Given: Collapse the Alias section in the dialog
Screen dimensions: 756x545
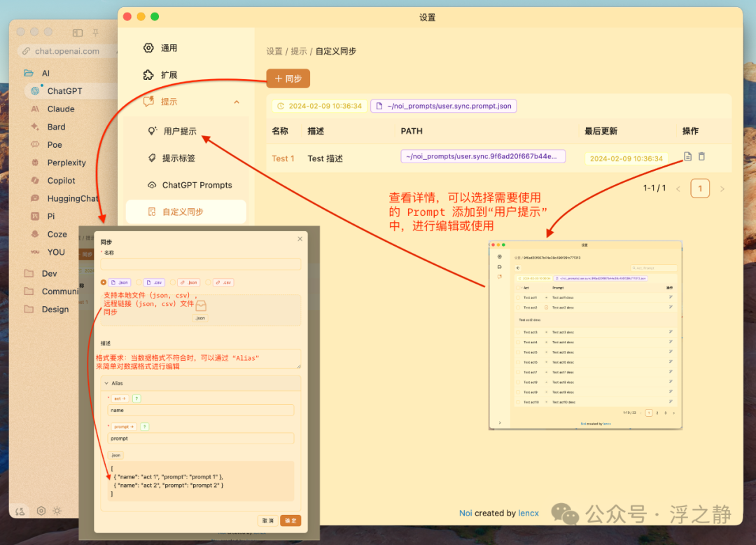Looking at the screenshot, I should click(106, 383).
